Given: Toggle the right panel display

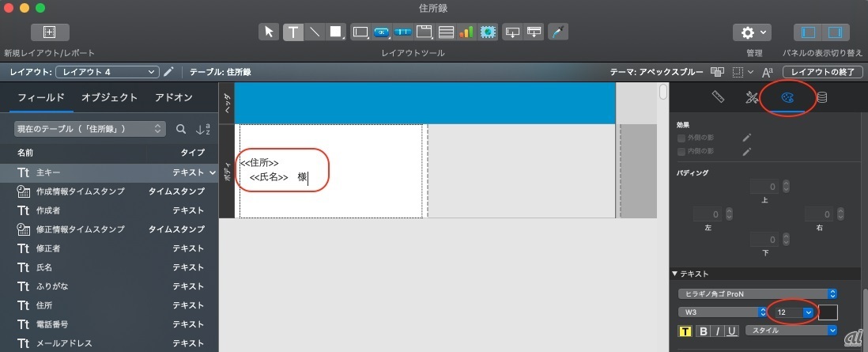Looking at the screenshot, I should click(x=836, y=32).
